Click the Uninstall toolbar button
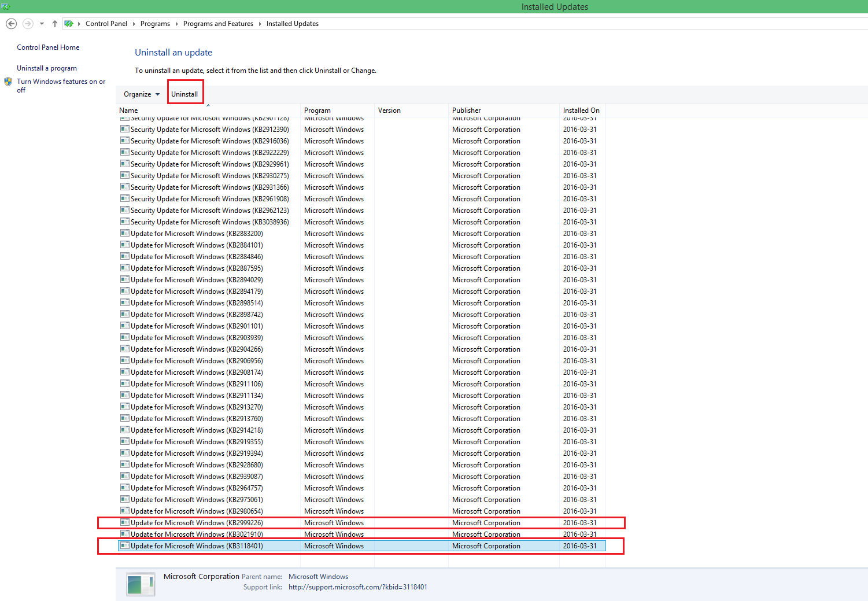This screenshot has height=601, width=868. [x=184, y=94]
